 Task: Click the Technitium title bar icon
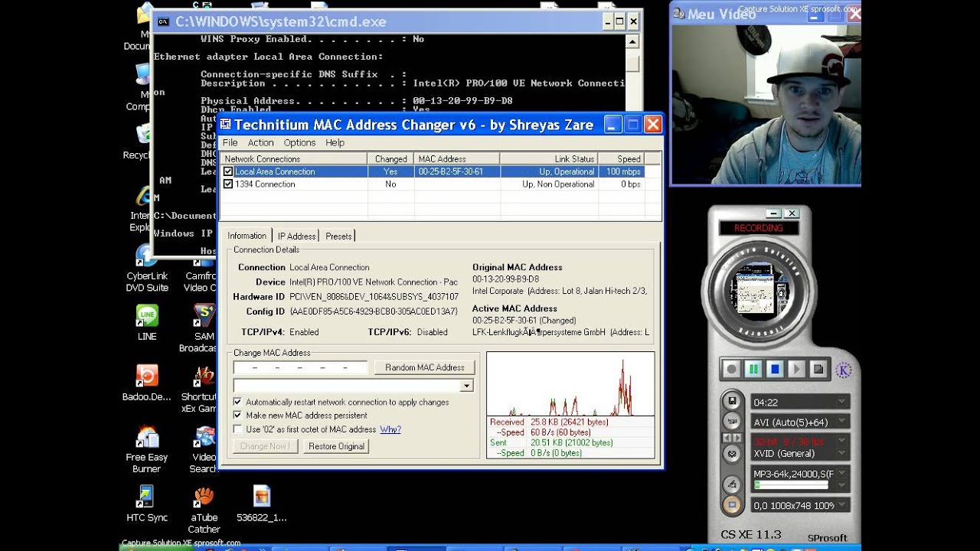coord(226,124)
